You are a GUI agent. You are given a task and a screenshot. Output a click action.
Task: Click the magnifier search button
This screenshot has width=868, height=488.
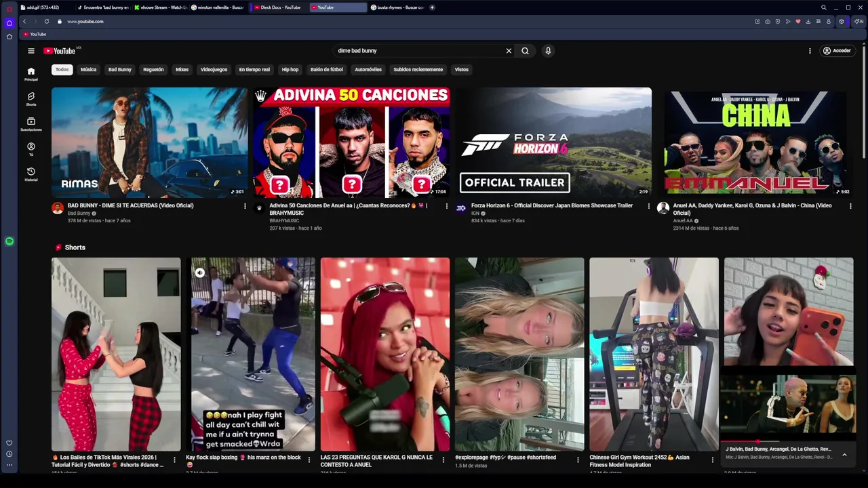click(x=525, y=51)
